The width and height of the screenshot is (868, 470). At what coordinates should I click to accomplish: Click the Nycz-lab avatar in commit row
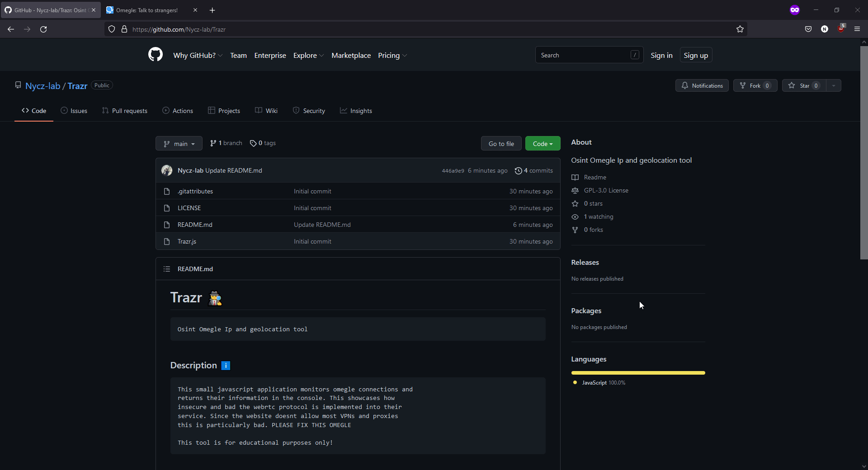pos(167,170)
